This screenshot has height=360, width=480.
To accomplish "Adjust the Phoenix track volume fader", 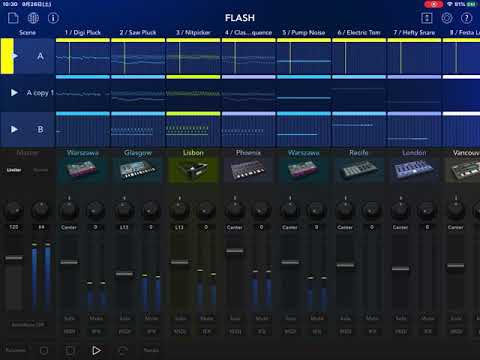I will [235, 251].
